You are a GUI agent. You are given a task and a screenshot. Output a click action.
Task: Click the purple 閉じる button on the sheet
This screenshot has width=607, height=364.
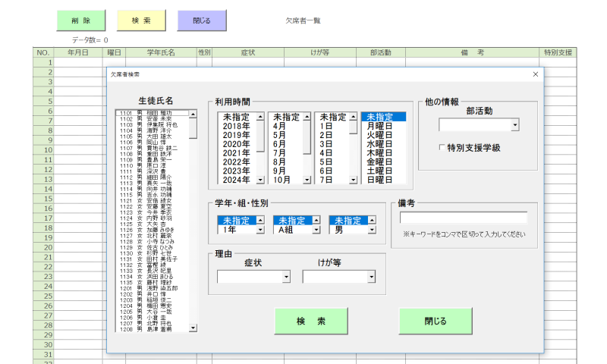pos(202,20)
